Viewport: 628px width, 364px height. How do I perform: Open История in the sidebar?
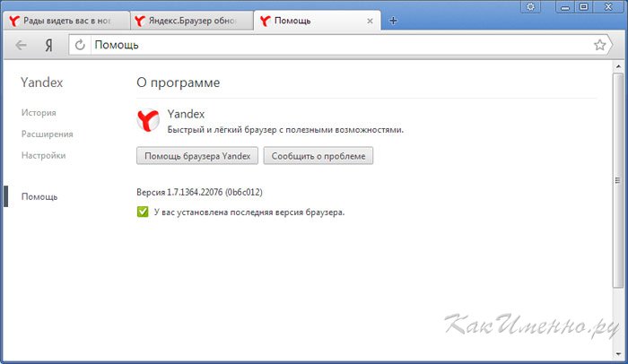click(x=39, y=113)
